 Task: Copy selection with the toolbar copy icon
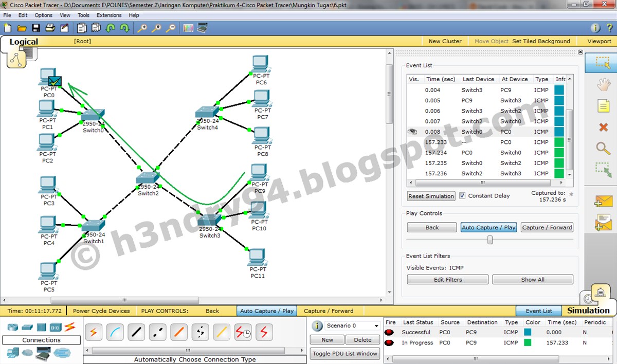(82, 28)
